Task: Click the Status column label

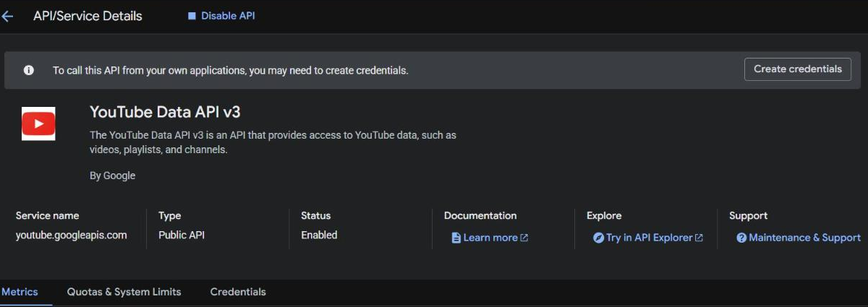Action: (315, 216)
